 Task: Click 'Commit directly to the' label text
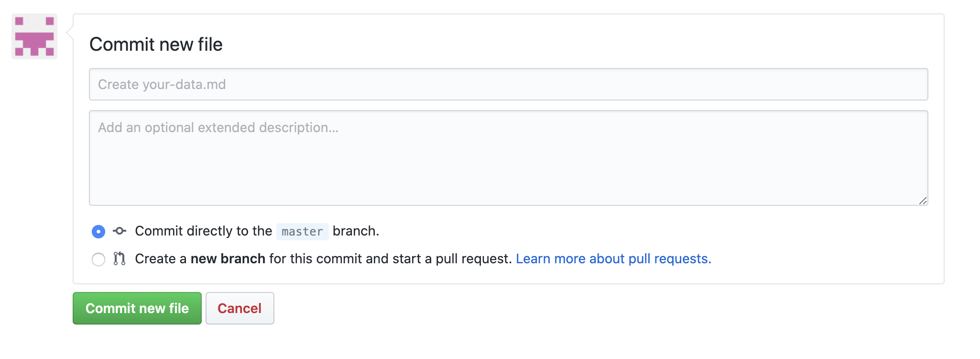tap(204, 231)
